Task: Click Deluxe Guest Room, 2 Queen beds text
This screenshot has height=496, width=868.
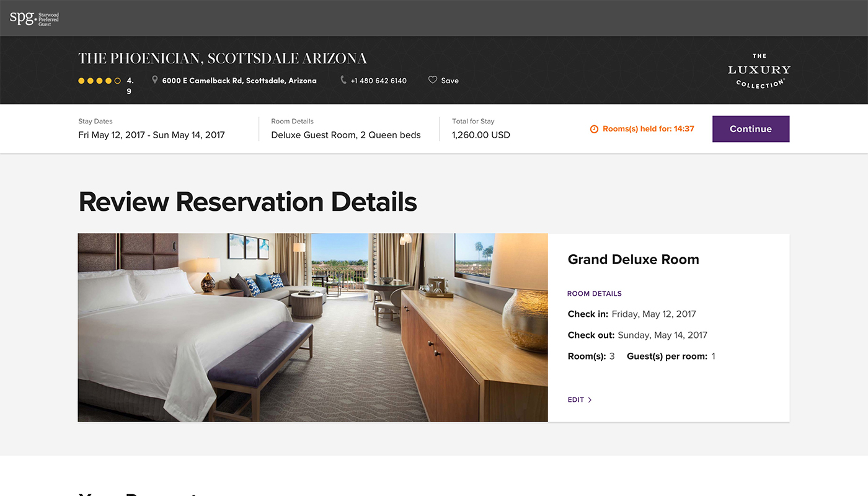Action: click(346, 135)
